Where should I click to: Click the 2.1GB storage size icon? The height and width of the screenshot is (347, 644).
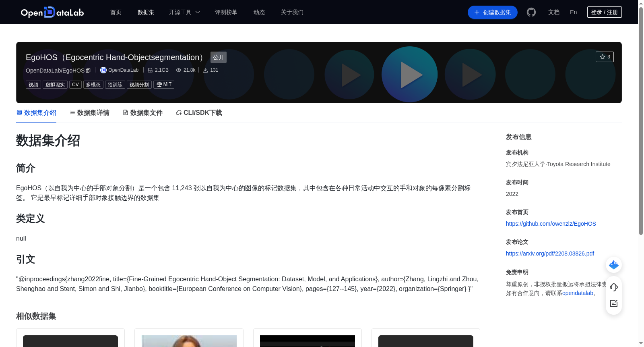click(150, 70)
